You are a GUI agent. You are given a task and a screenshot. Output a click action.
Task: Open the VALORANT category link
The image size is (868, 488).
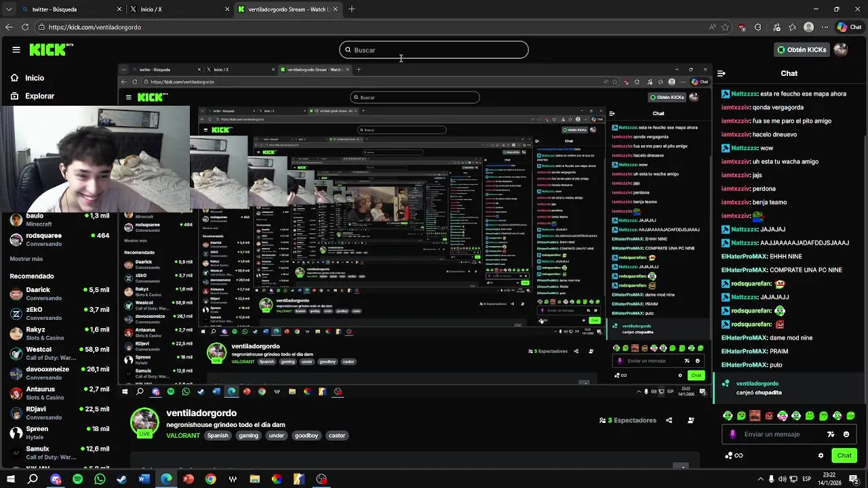(183, 436)
